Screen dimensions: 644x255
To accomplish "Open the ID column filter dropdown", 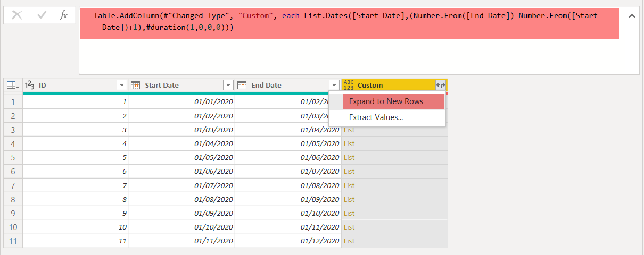I will point(122,85).
